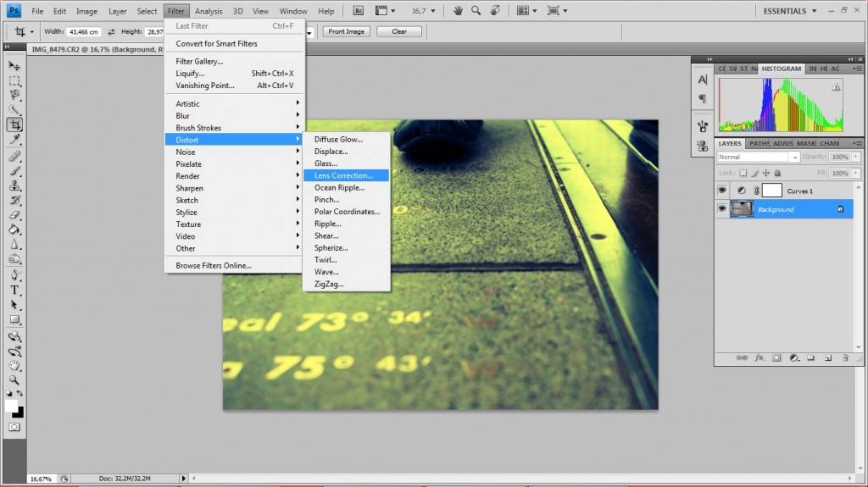Screen dimensions: 868x487
Task: Expand the Essentials workspace switcher
Action: (x=790, y=11)
